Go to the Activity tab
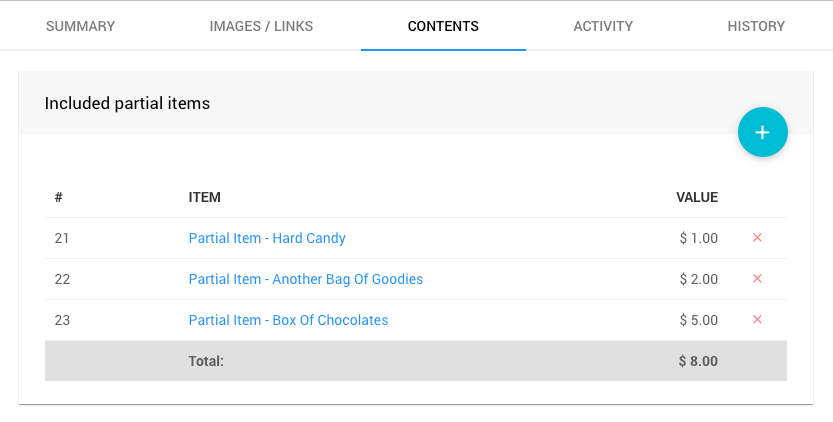This screenshot has width=833, height=422. [x=603, y=26]
